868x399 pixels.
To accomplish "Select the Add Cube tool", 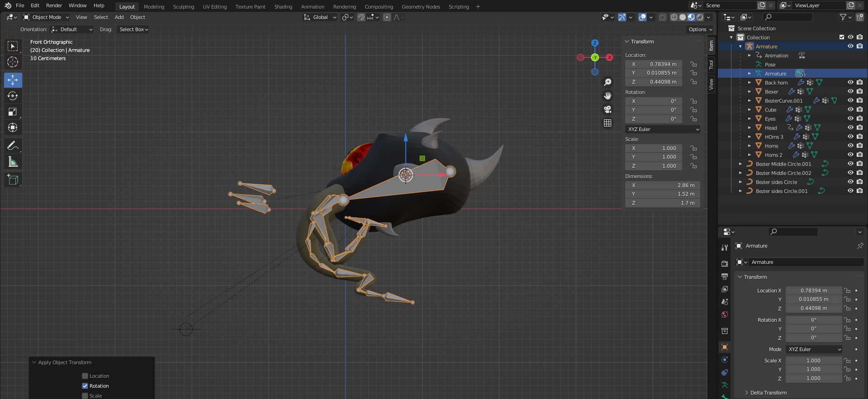I will (13, 179).
